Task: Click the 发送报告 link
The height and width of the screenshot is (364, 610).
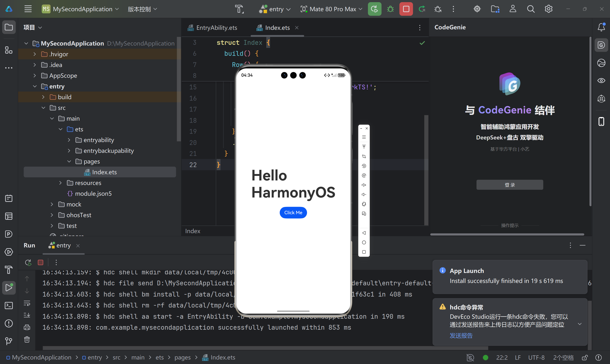Action: 461,336
